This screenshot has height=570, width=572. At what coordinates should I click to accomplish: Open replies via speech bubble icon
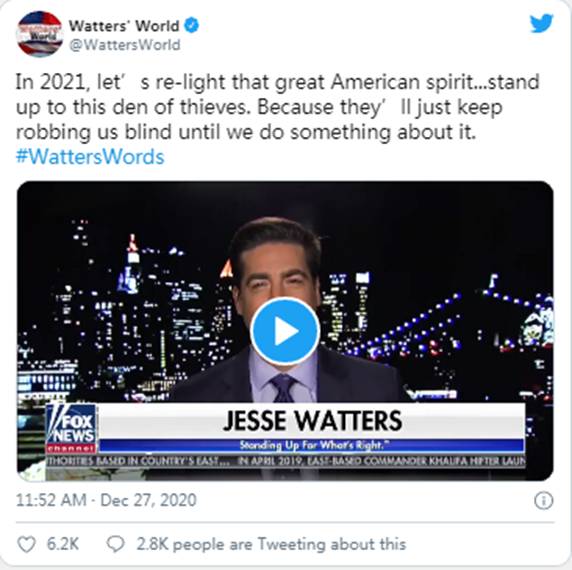point(115,544)
